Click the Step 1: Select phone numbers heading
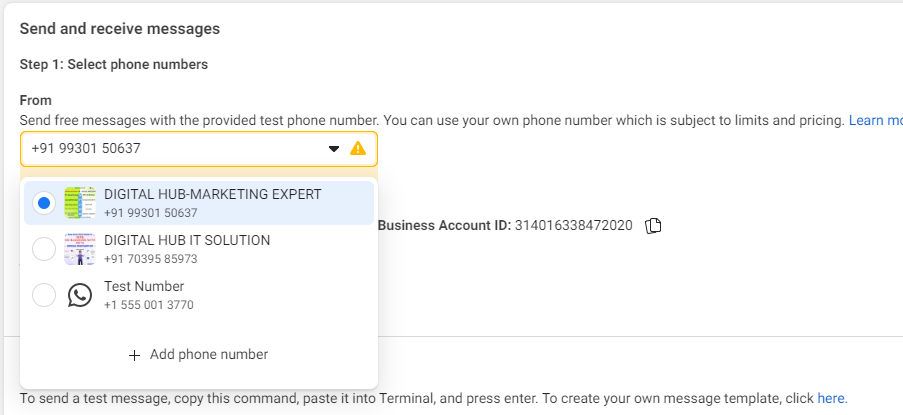This screenshot has width=903, height=415. click(x=113, y=64)
